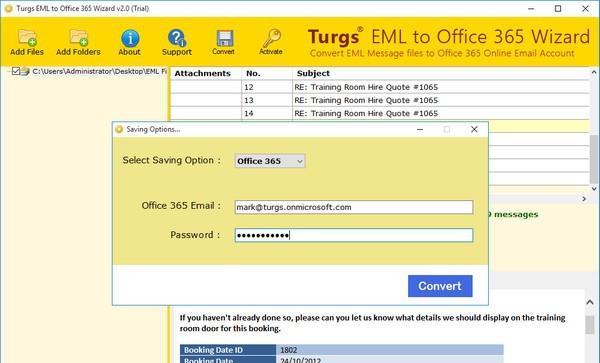Click the Add Files toolbar icon

[27, 42]
